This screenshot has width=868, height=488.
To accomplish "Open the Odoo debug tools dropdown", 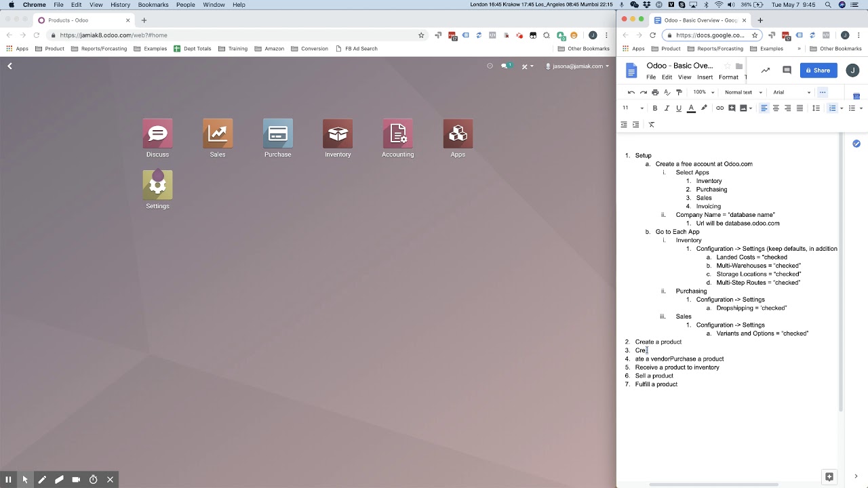I will [528, 66].
